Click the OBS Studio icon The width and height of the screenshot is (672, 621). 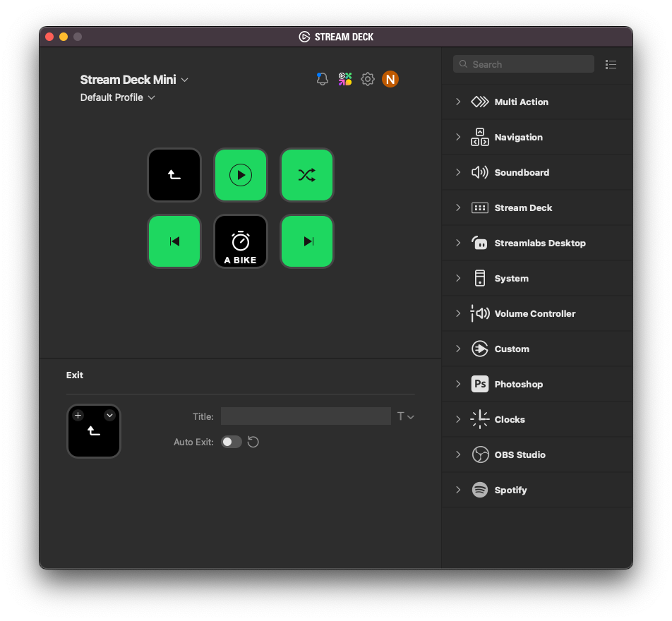pos(480,454)
